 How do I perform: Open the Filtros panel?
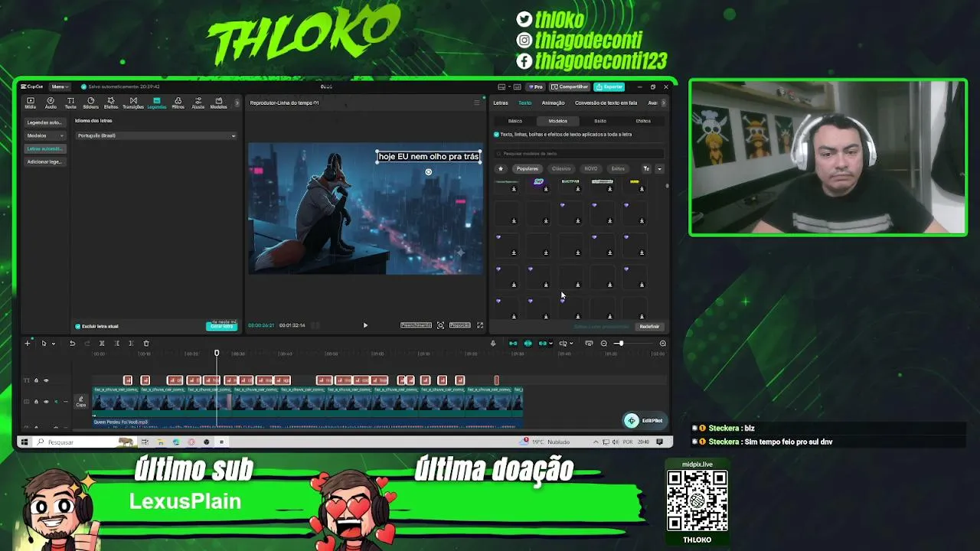(178, 103)
